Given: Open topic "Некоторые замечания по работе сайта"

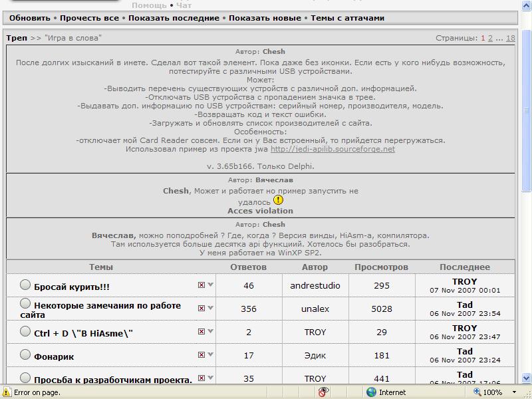Looking at the screenshot, I should pos(107,310).
